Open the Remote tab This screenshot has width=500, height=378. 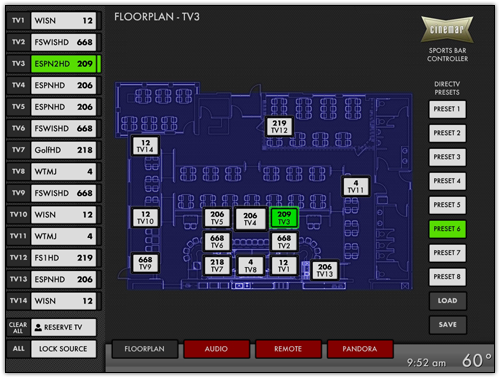point(288,349)
